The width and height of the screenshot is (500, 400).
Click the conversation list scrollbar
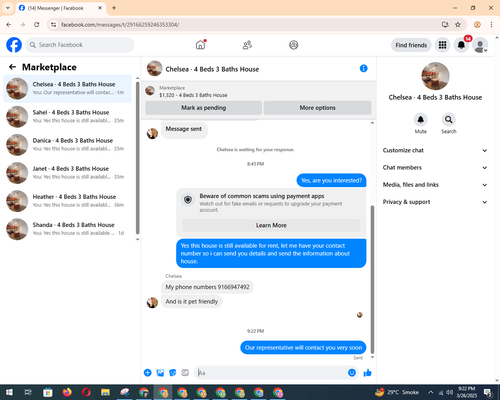tap(138, 158)
